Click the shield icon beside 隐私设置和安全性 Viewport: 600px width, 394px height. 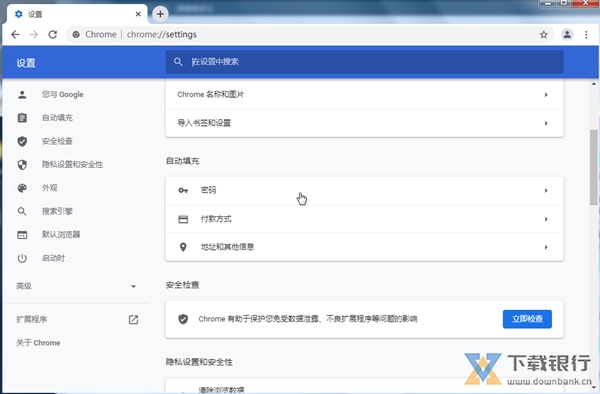point(22,164)
